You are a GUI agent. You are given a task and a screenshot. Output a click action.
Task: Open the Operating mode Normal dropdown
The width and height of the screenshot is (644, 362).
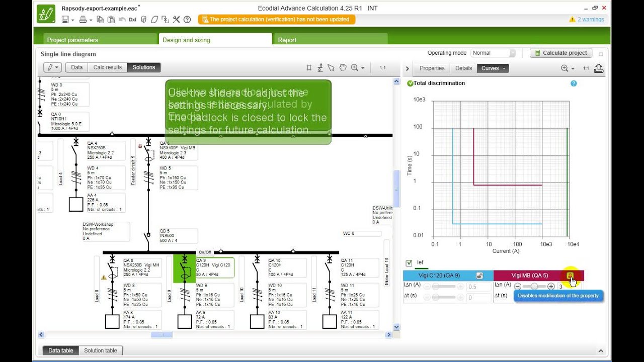point(493,53)
